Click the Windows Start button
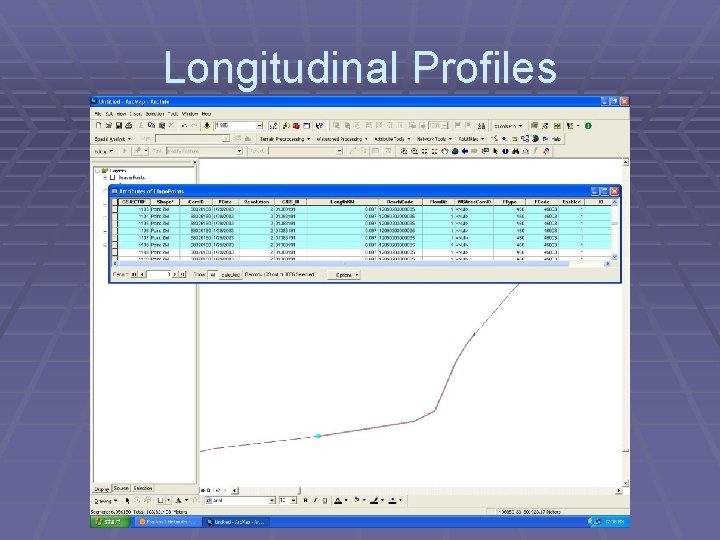Viewport: 720px width, 540px height. [x=110, y=522]
